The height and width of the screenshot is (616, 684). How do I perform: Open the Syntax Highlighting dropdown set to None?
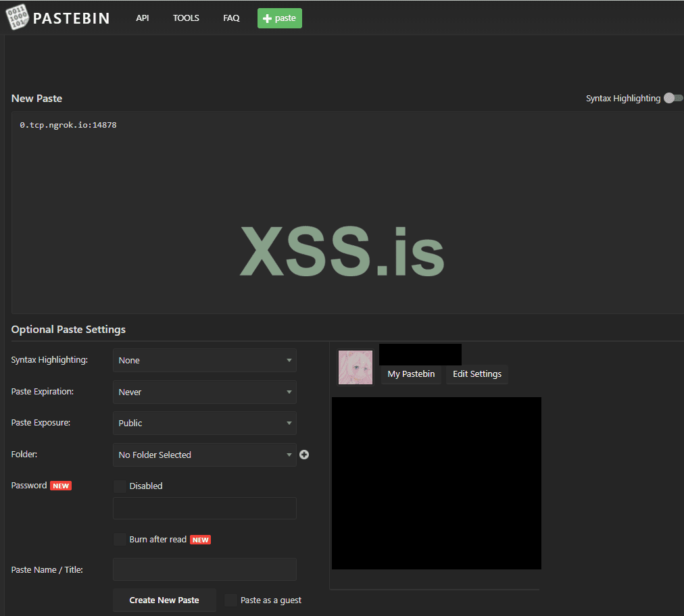[205, 360]
